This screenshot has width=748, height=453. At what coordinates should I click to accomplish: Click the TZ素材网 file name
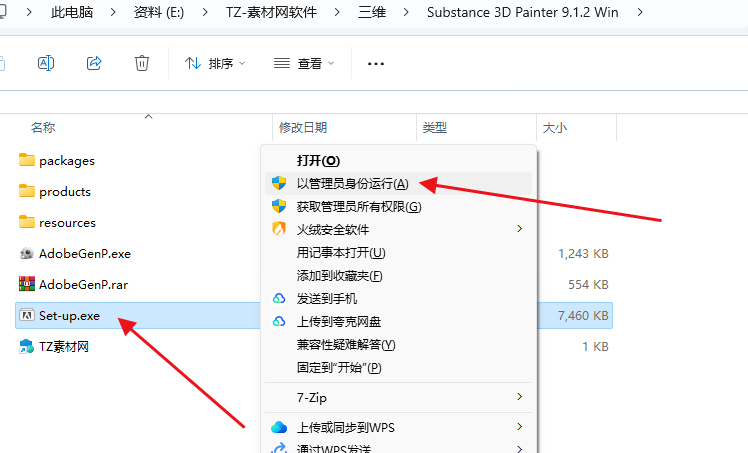(64, 347)
